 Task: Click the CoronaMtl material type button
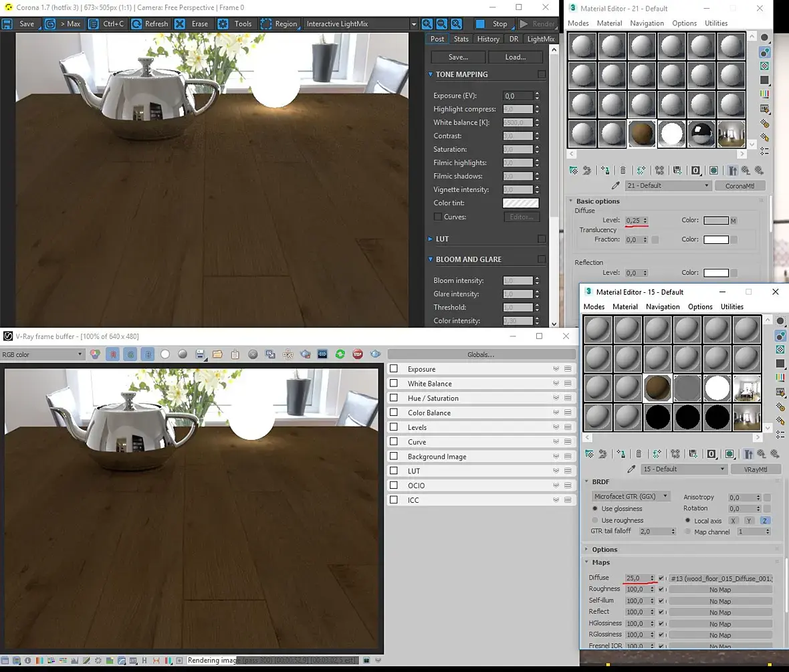740,186
